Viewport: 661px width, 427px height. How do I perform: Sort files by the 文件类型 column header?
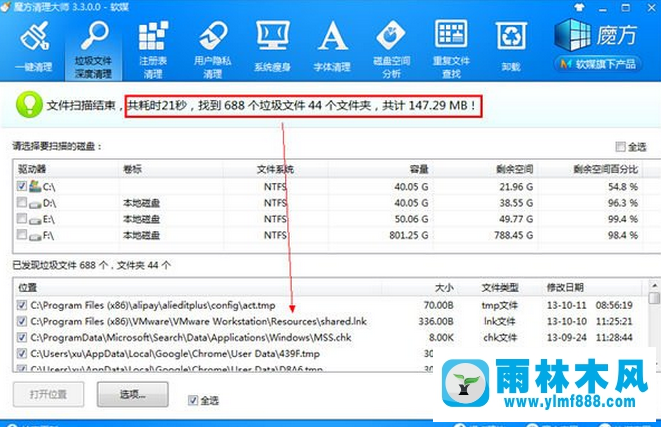(x=500, y=287)
